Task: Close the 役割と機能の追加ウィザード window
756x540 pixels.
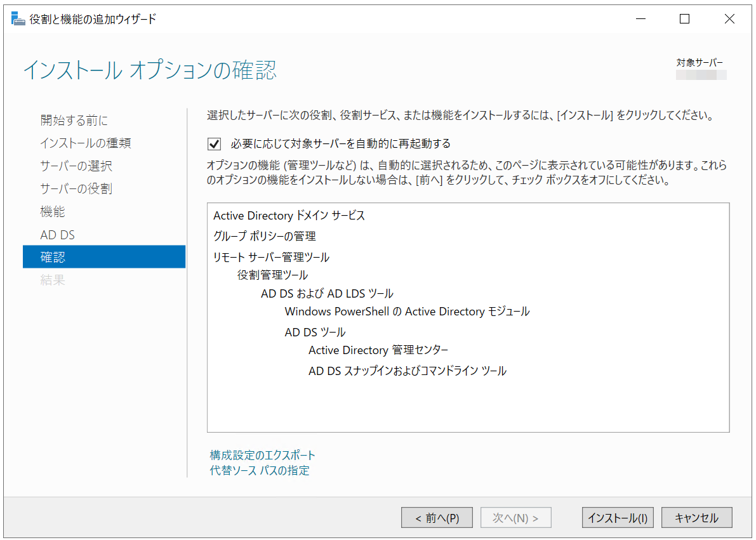Action: (729, 19)
